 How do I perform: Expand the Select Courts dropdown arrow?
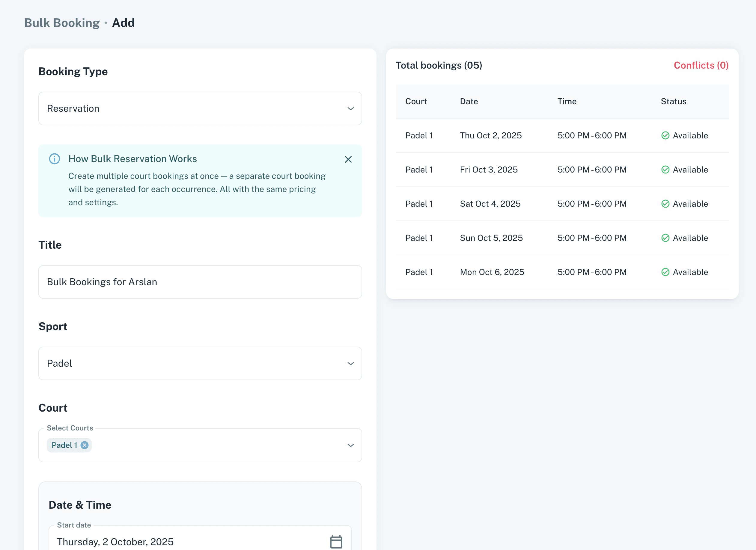tap(350, 445)
